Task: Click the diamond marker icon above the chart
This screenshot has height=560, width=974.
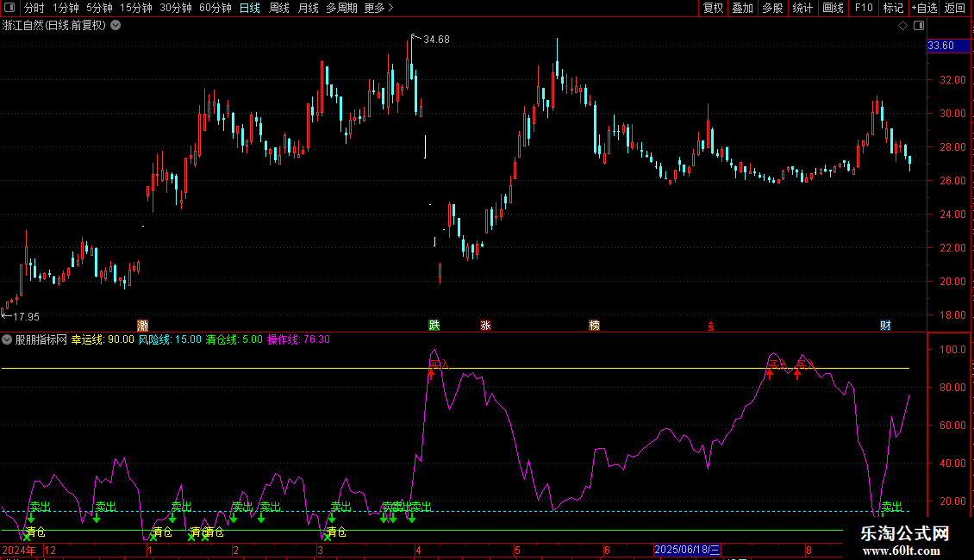Action: (x=903, y=26)
